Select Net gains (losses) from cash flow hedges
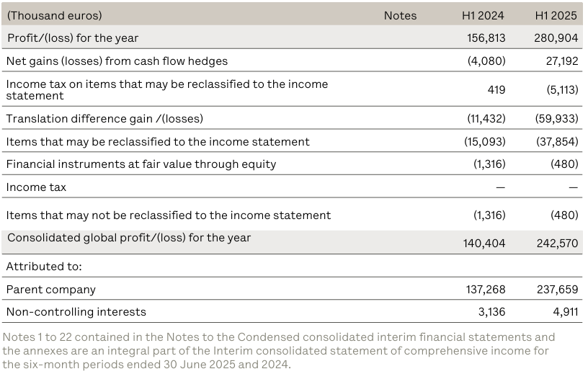This screenshot has height=374, width=588. pos(117,61)
